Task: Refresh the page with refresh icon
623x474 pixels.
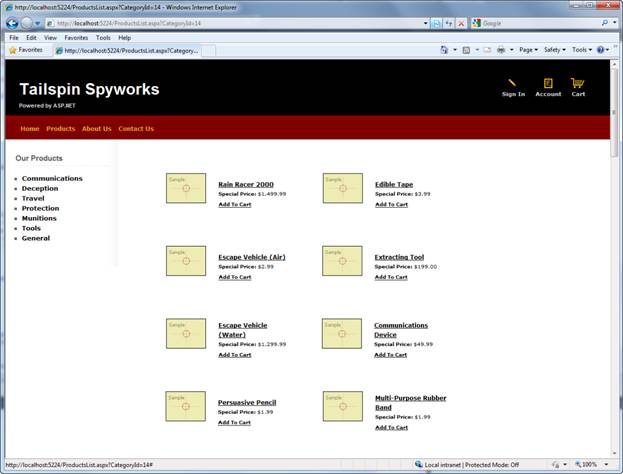Action: (x=449, y=23)
